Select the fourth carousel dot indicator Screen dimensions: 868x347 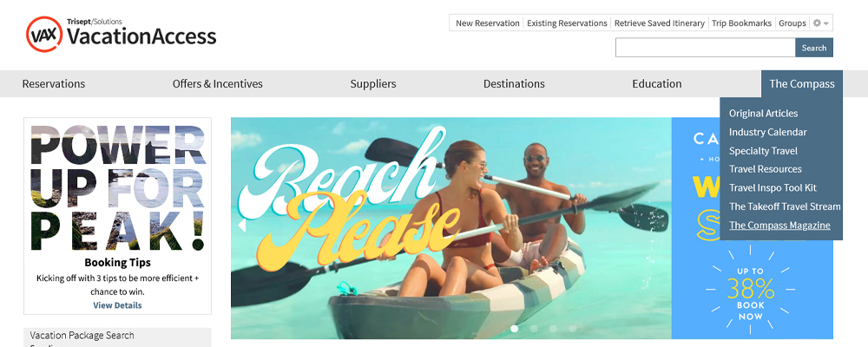coord(572,329)
